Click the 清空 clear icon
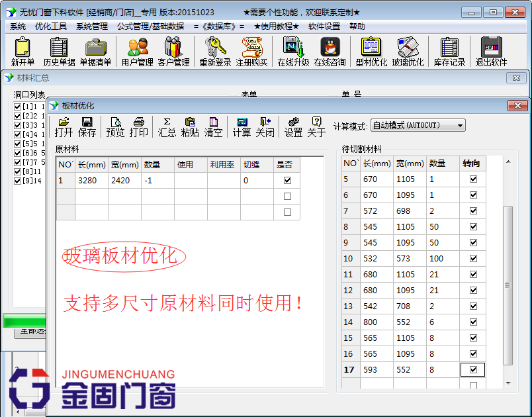The image size is (532, 417). tap(213, 126)
